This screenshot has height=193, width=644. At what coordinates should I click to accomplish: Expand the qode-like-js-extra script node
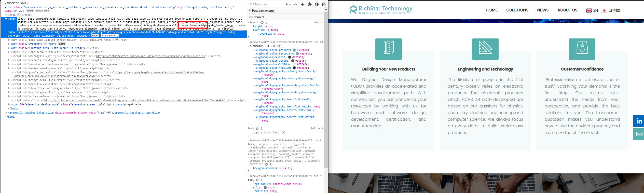[x=9, y=84]
